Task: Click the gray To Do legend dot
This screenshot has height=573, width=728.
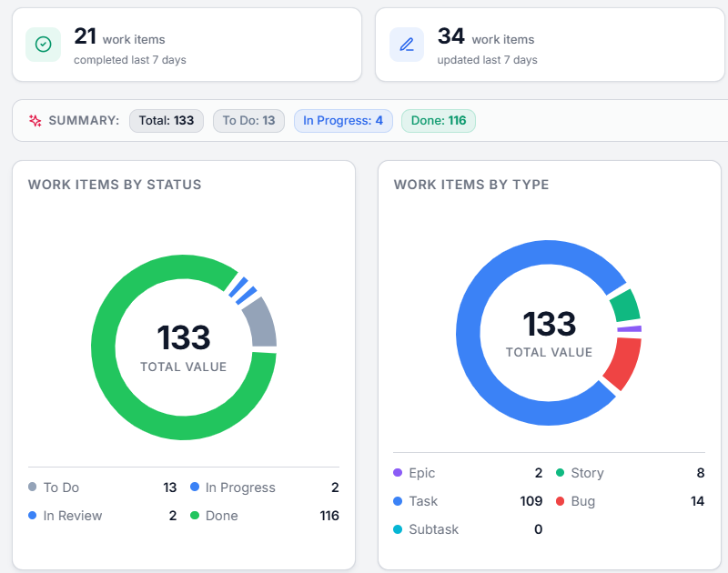Action: (x=33, y=487)
